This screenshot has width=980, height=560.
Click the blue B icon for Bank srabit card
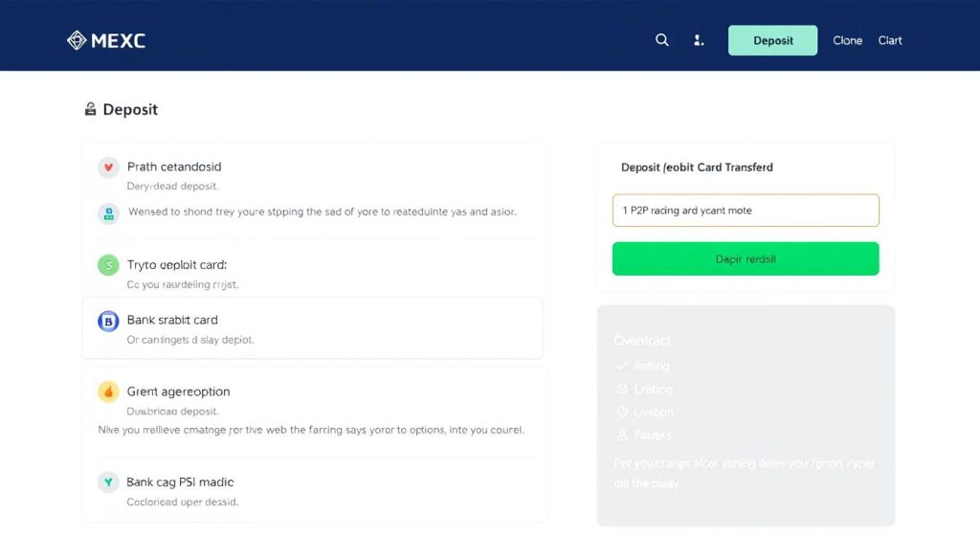click(108, 321)
